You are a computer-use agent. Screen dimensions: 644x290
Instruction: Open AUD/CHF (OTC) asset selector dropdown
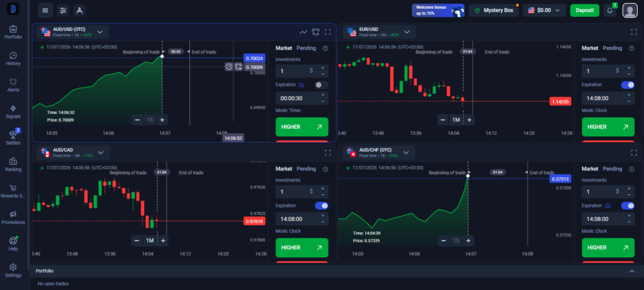(379, 153)
